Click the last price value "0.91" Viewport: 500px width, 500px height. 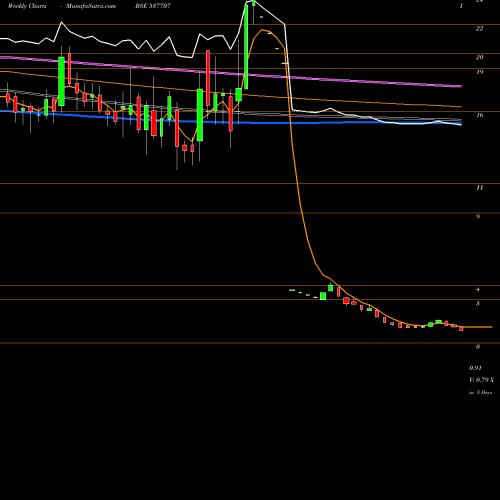475,368
